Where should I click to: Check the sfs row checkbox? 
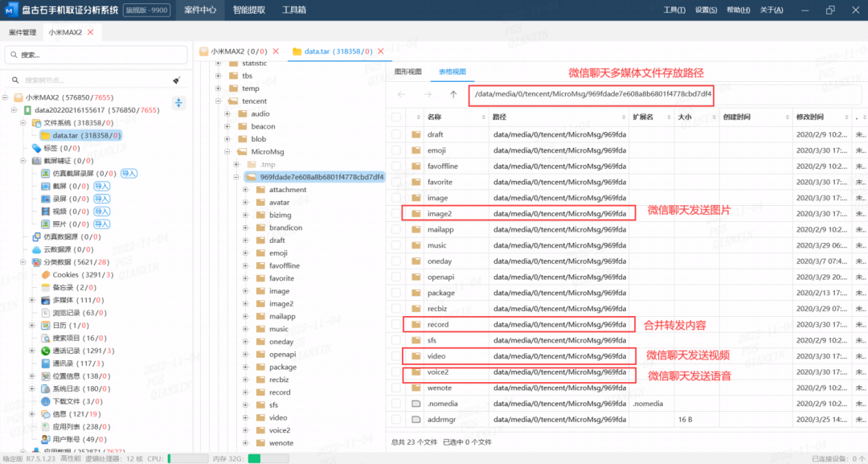[x=395, y=340]
